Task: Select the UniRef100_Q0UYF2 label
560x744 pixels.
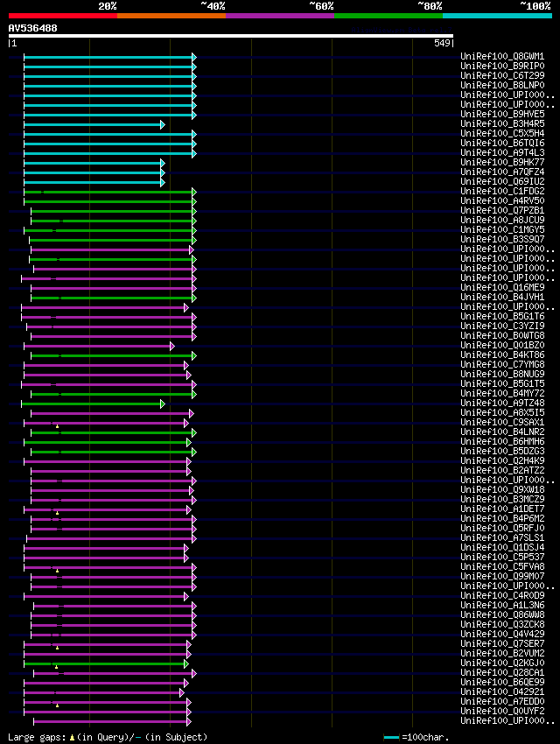Action: click(502, 712)
